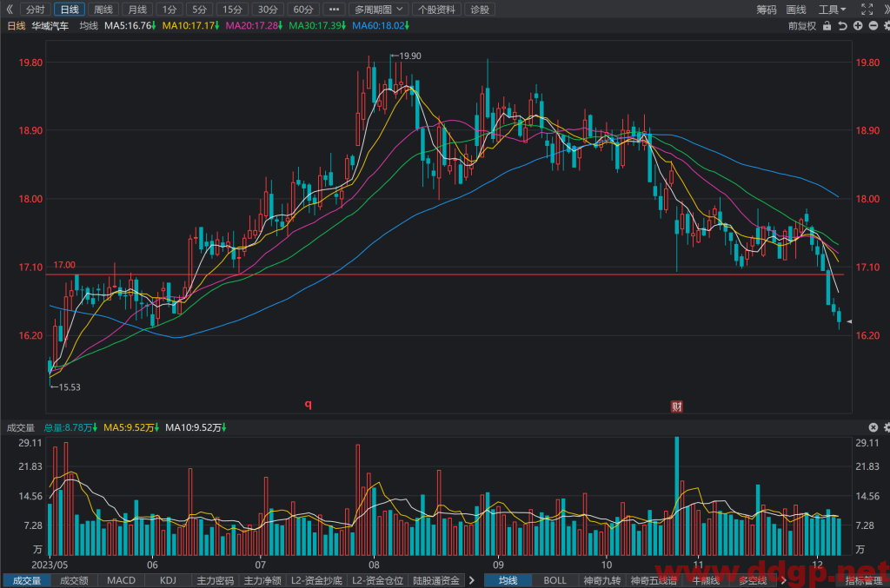Open 诊股 stock diagnosis

[x=480, y=10]
